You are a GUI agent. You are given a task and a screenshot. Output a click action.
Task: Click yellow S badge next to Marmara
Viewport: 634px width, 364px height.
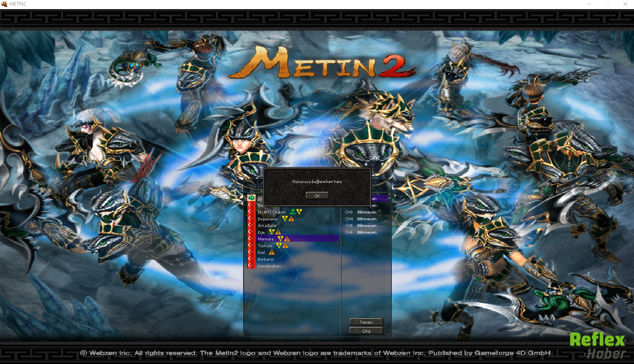pos(280,238)
